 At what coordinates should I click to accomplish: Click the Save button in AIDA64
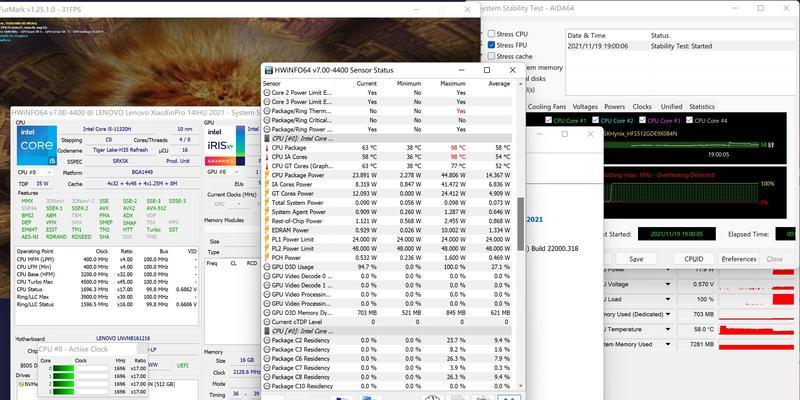[636, 259]
